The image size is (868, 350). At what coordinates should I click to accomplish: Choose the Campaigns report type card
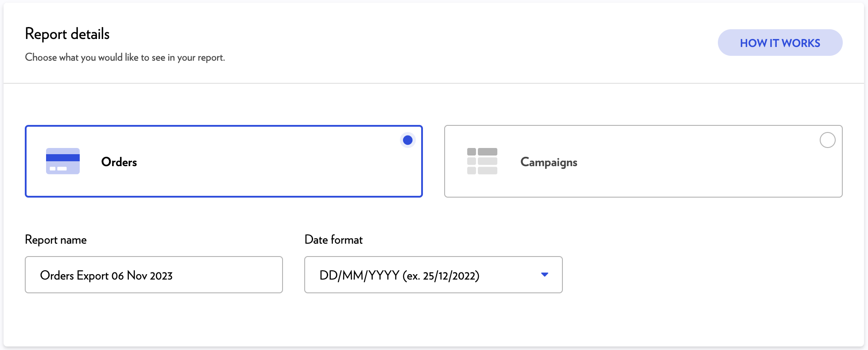click(x=686, y=177)
